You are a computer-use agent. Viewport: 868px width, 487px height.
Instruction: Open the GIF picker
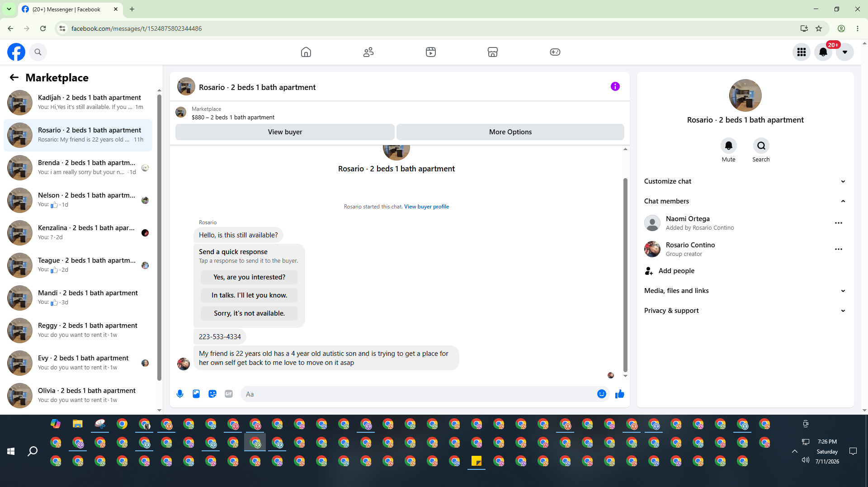pos(229,394)
